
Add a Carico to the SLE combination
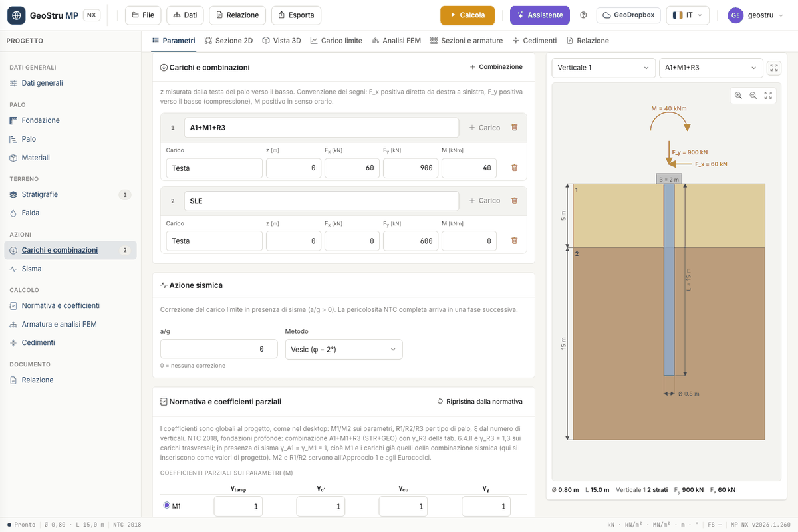pos(484,201)
